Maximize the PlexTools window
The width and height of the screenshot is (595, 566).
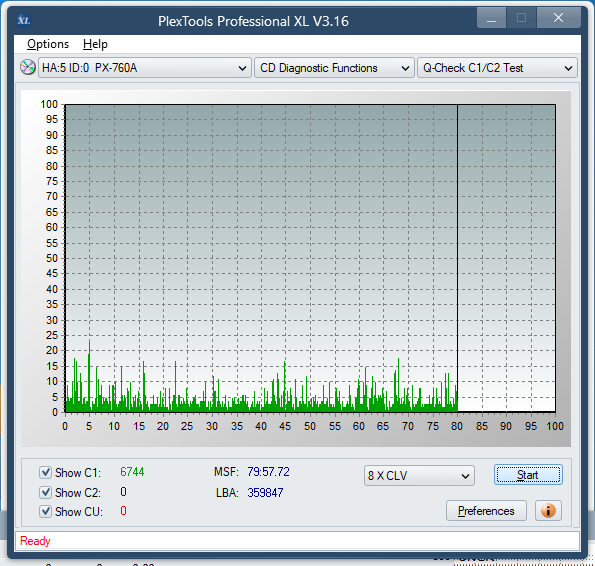pyautogui.click(x=521, y=18)
